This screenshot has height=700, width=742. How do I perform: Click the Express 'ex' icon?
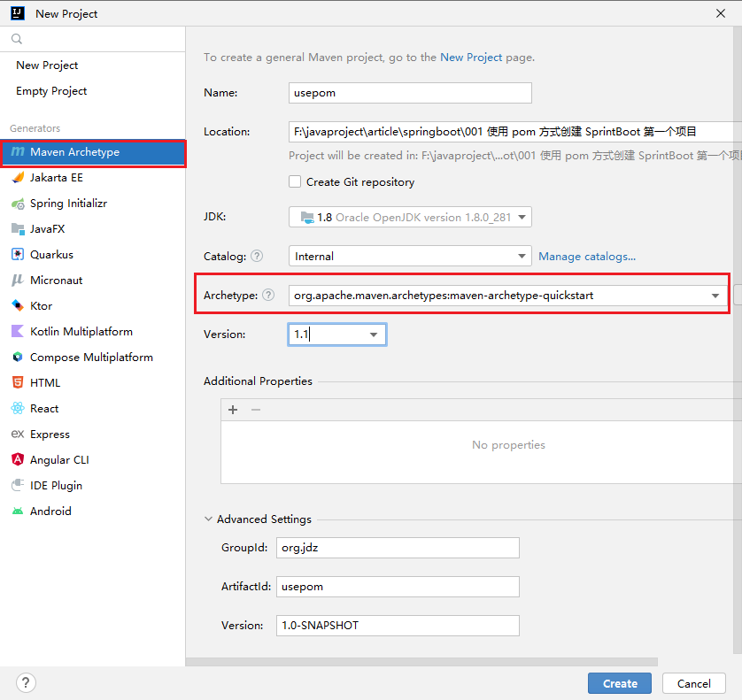coord(18,434)
